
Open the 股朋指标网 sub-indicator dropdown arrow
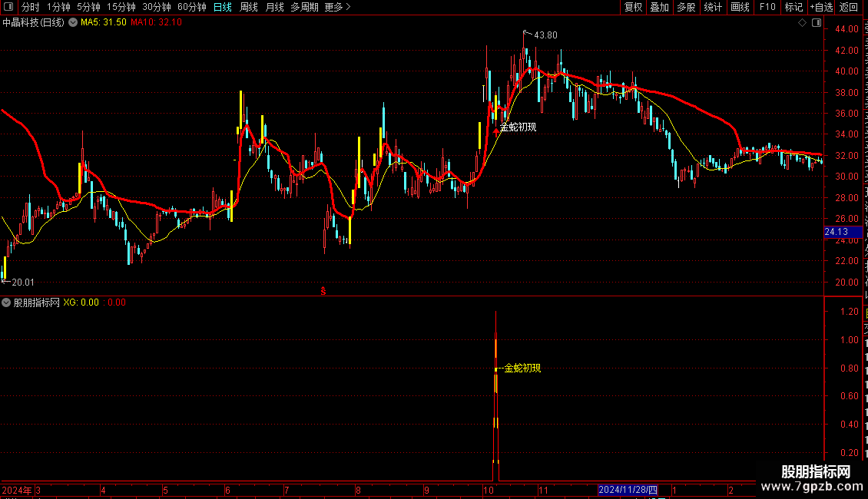(x=6, y=302)
